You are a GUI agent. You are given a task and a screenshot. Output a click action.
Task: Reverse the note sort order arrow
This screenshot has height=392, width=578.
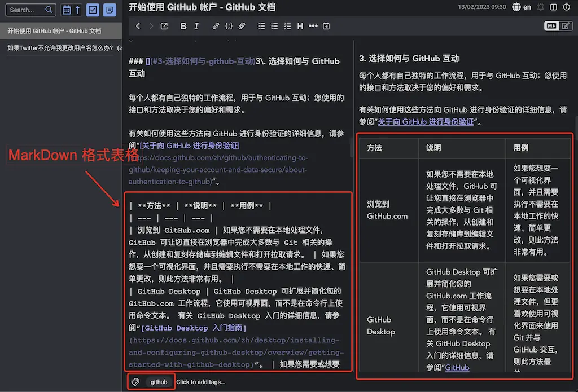tap(77, 10)
